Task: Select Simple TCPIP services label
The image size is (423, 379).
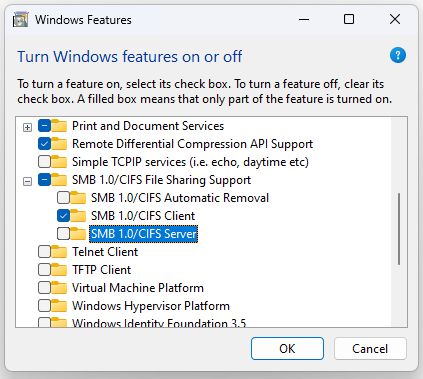Action: [190, 162]
